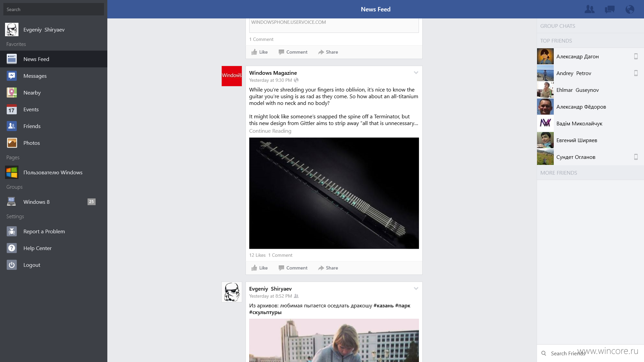Click the Photos sidebar icon
Image resolution: width=644 pixels, height=362 pixels.
click(12, 143)
